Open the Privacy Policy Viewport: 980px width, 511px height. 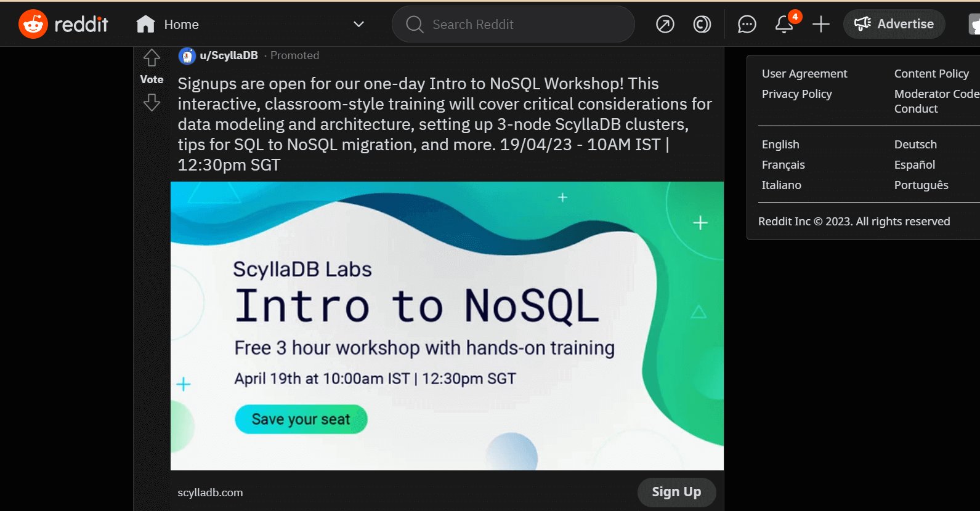pos(796,94)
